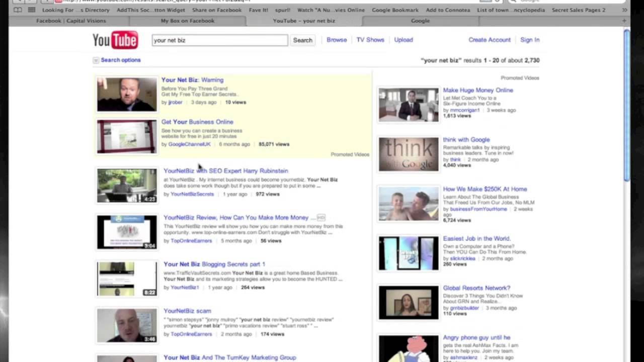644x362 pixels.
Task: Open the slickricklea channel link
Action: 462,258
